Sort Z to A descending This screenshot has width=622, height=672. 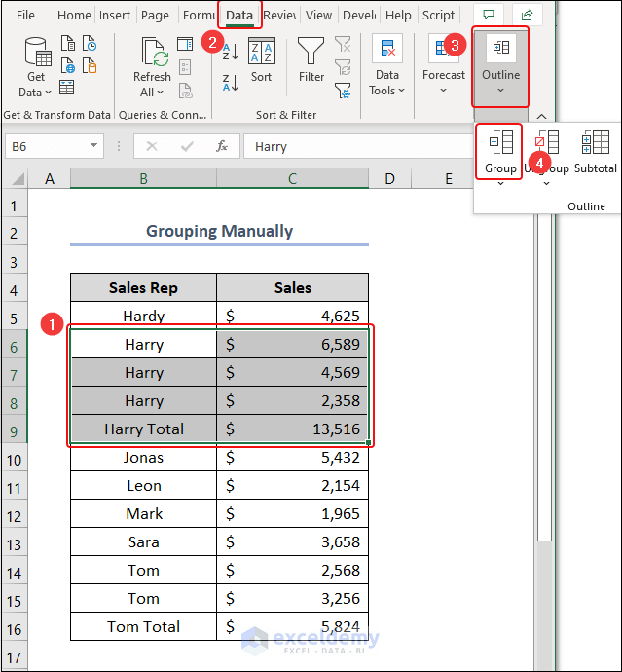coord(231,82)
